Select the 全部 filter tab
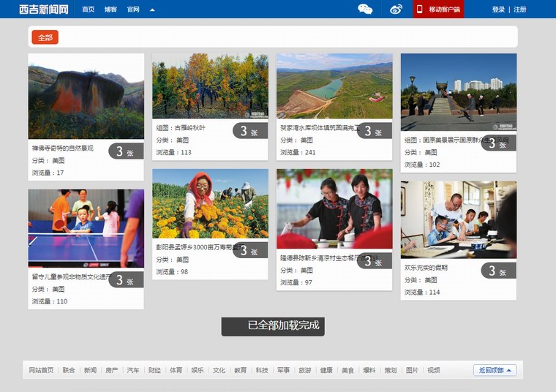Image resolution: width=556 pixels, height=392 pixels. tap(45, 37)
